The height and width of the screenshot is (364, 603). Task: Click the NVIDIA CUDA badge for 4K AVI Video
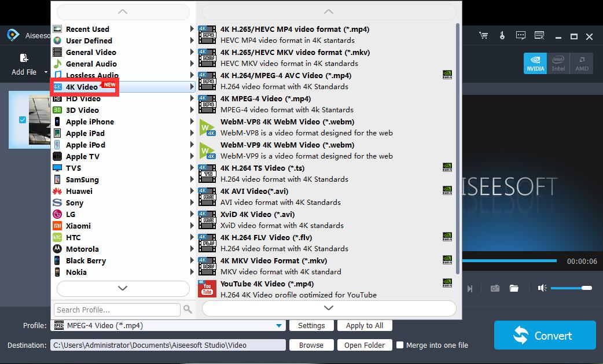pos(447,190)
